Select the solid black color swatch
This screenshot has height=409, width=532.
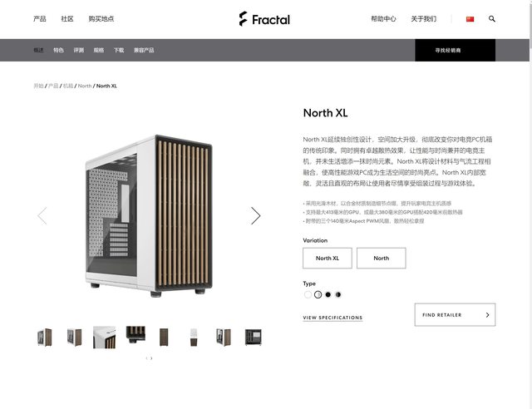click(x=328, y=294)
